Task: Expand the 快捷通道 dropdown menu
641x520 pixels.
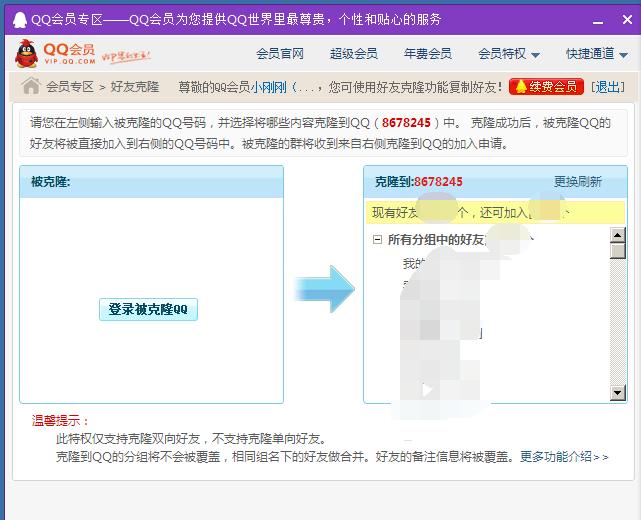Action: pos(597,54)
